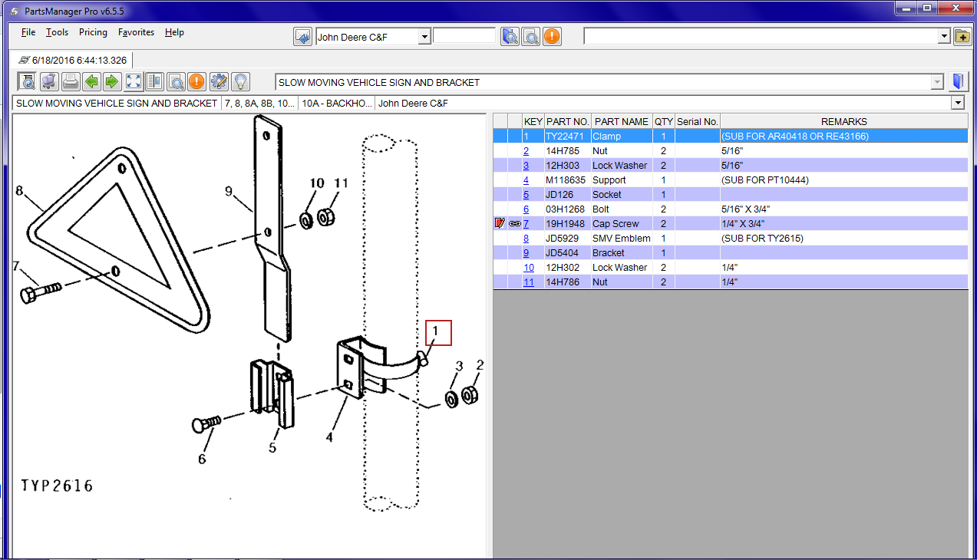977x560 pixels.
Task: Click the Serial No. column header
Action: pos(698,121)
